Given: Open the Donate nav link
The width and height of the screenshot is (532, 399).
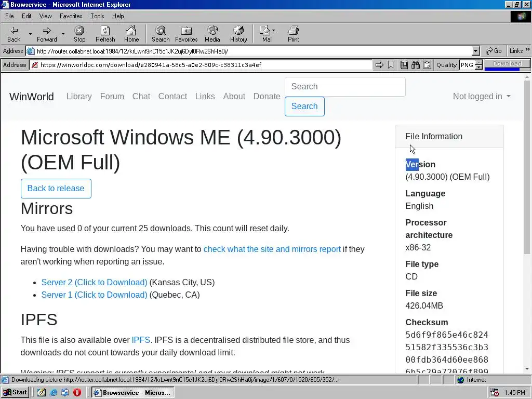Looking at the screenshot, I should point(267,96).
